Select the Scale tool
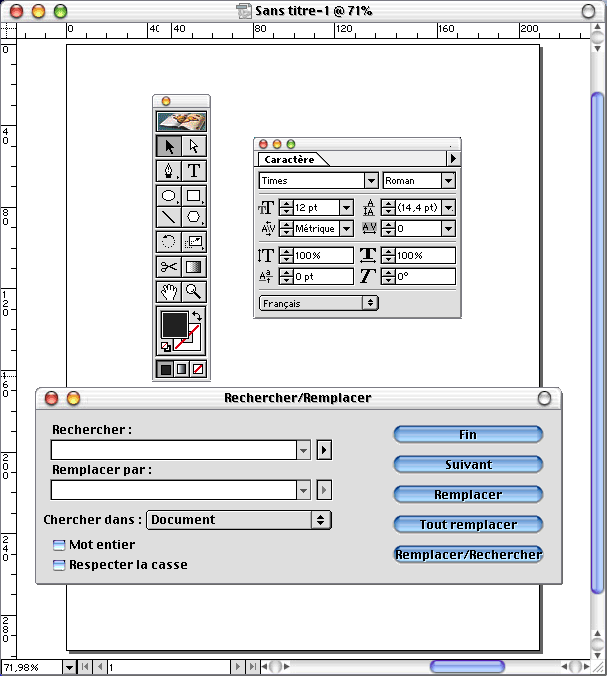607x676 pixels. pos(194,242)
